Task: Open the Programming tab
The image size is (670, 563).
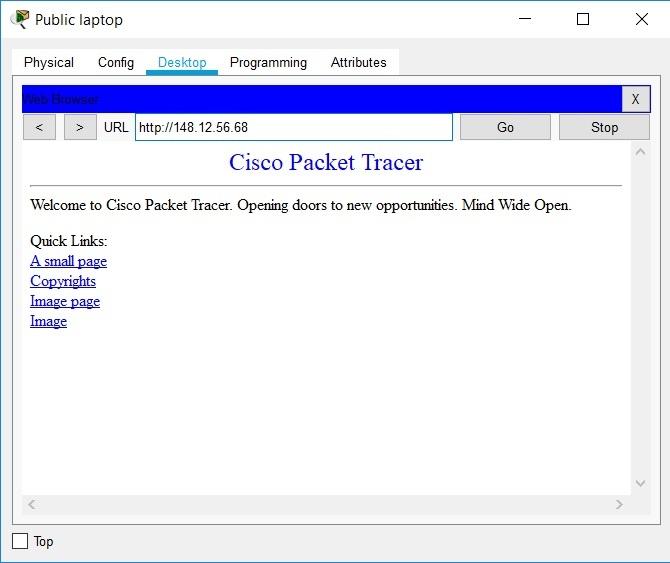Action: click(268, 62)
